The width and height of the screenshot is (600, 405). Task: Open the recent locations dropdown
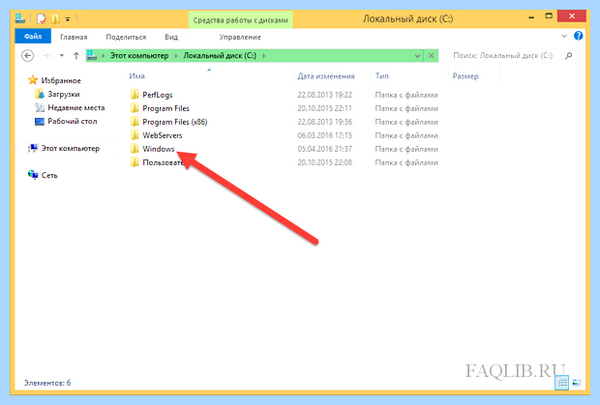pos(62,56)
